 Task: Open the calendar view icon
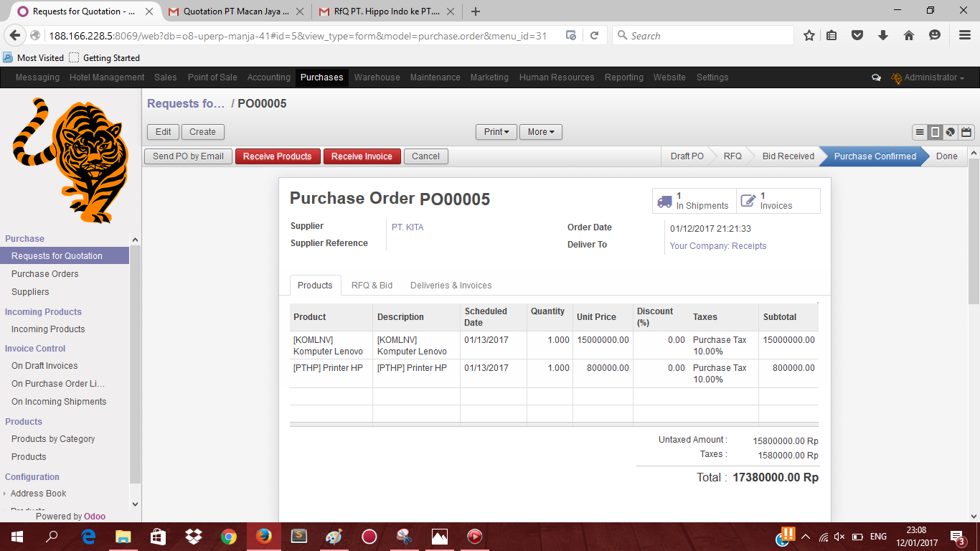(966, 132)
